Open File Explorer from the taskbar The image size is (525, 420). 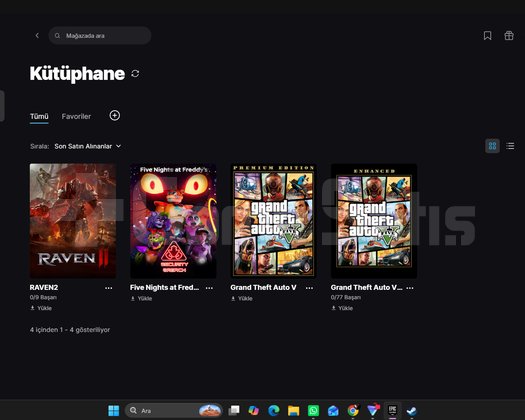[x=293, y=410]
